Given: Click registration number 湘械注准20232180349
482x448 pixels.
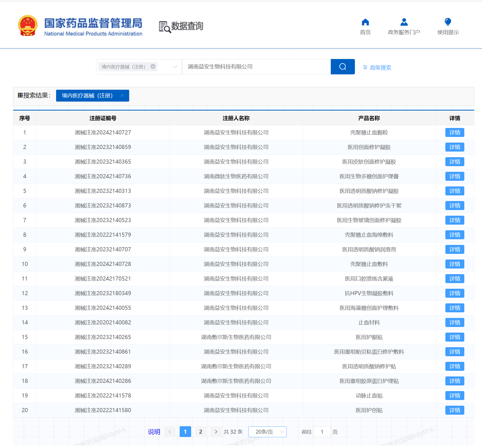Looking at the screenshot, I should (x=103, y=293).
